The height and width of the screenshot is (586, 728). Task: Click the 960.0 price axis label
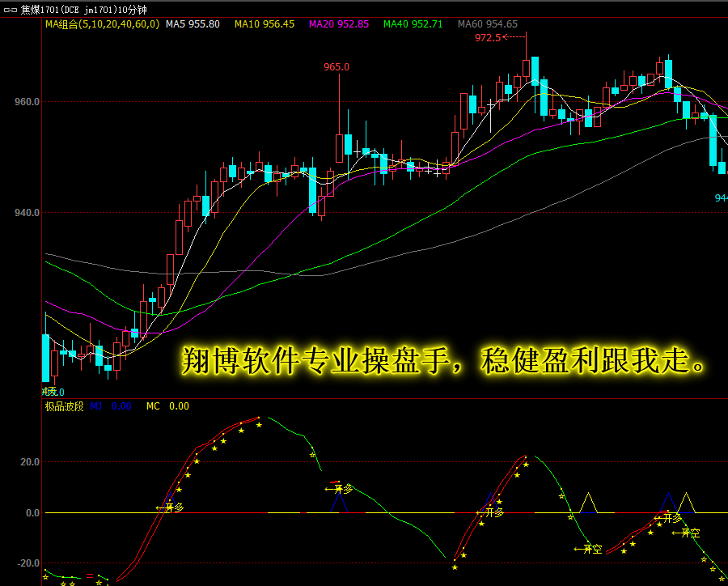27,102
